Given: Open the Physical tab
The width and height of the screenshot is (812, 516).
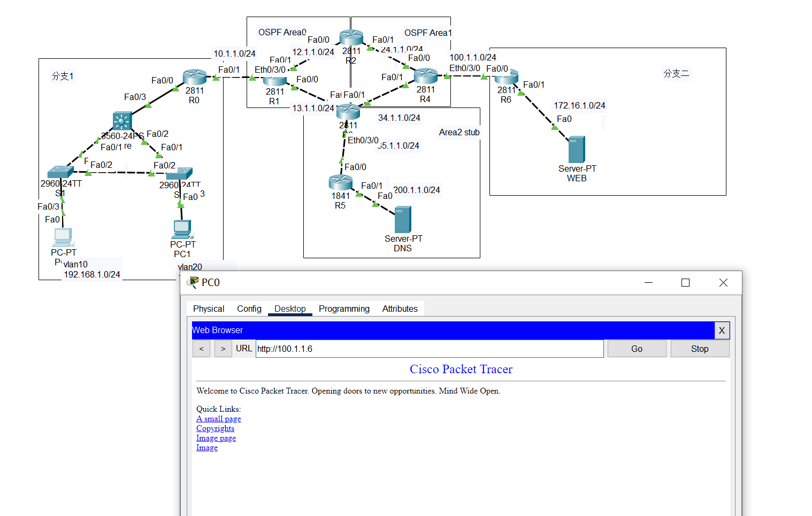Looking at the screenshot, I should [209, 309].
